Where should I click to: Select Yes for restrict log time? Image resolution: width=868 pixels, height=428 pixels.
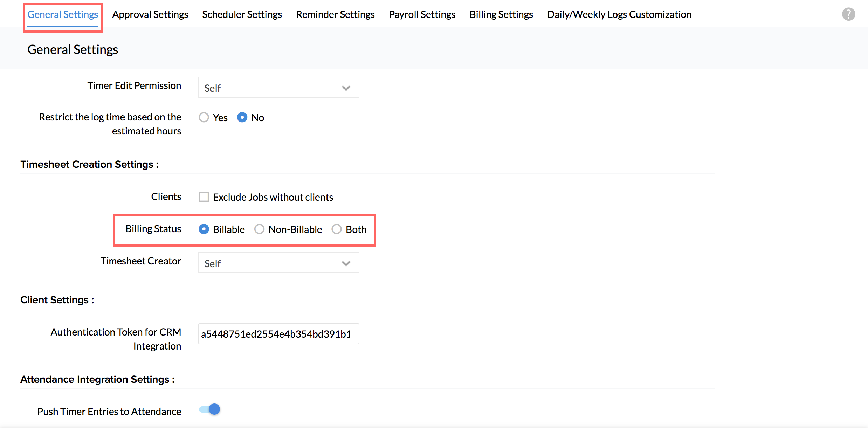pyautogui.click(x=204, y=117)
